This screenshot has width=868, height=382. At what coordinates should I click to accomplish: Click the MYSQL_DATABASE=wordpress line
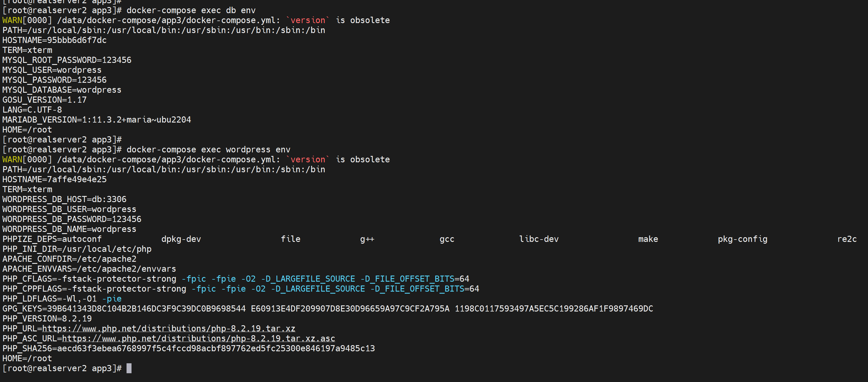coord(62,90)
